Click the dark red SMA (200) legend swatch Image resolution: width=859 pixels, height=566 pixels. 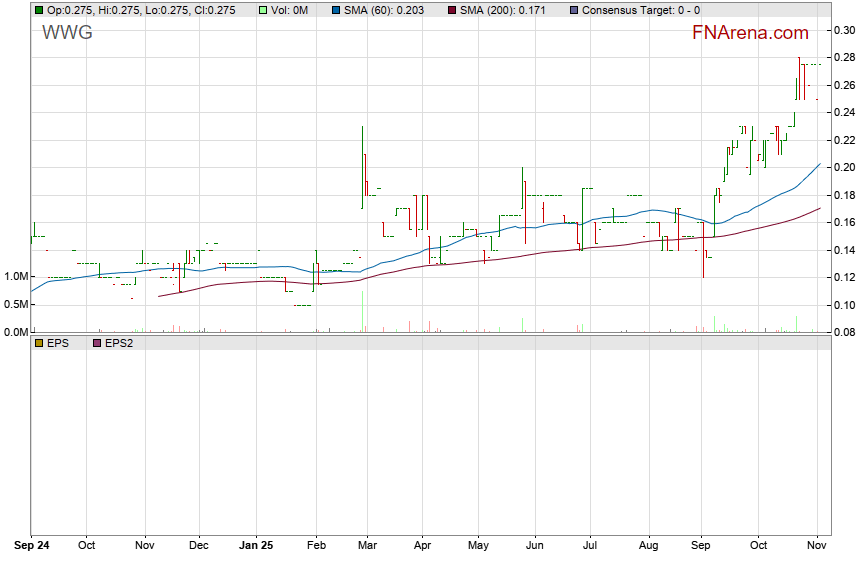451,10
